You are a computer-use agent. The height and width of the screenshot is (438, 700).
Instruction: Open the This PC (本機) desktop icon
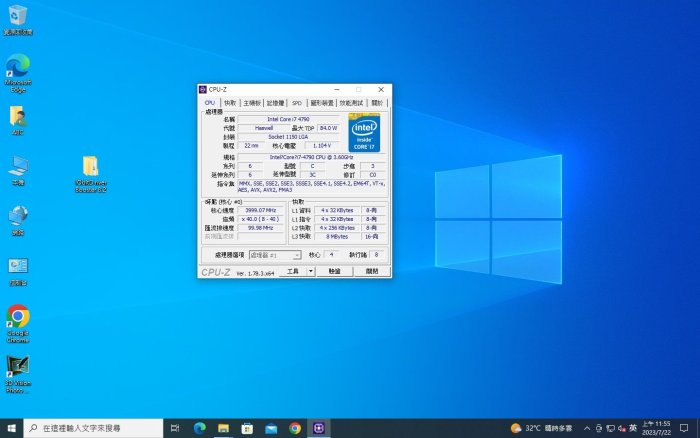coord(18,170)
